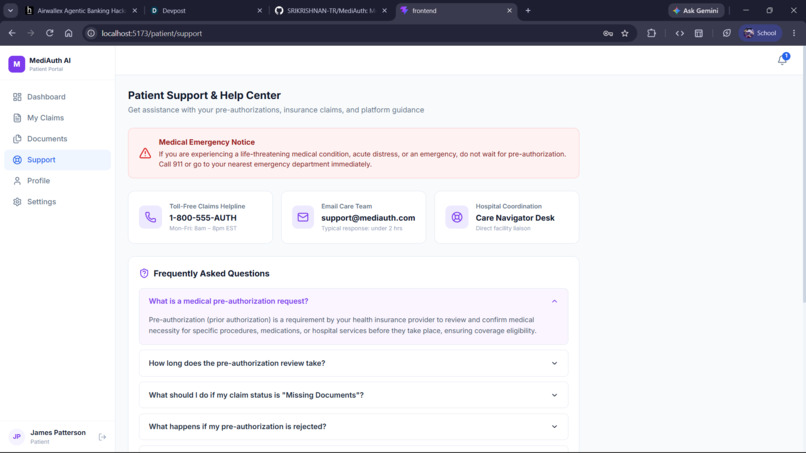Click the page vertical scrollbar
Screen dimensions: 806x453
(803, 175)
